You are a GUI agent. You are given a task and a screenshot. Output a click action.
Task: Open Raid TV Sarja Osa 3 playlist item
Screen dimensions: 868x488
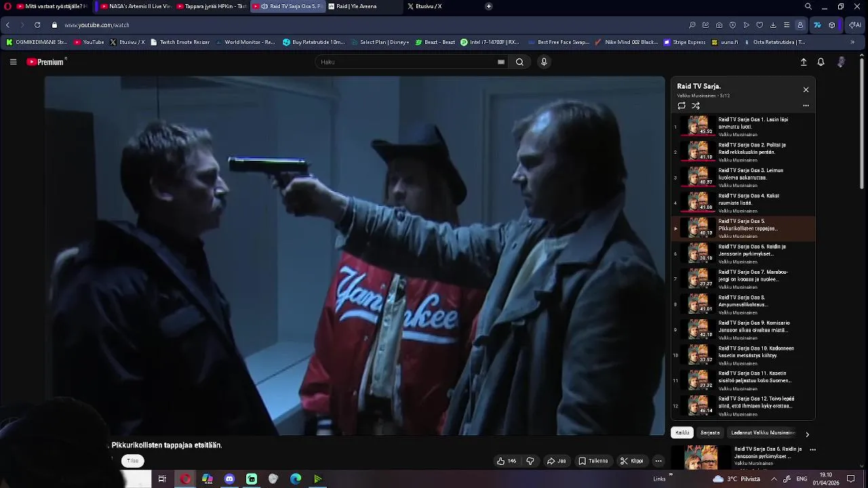(743, 177)
